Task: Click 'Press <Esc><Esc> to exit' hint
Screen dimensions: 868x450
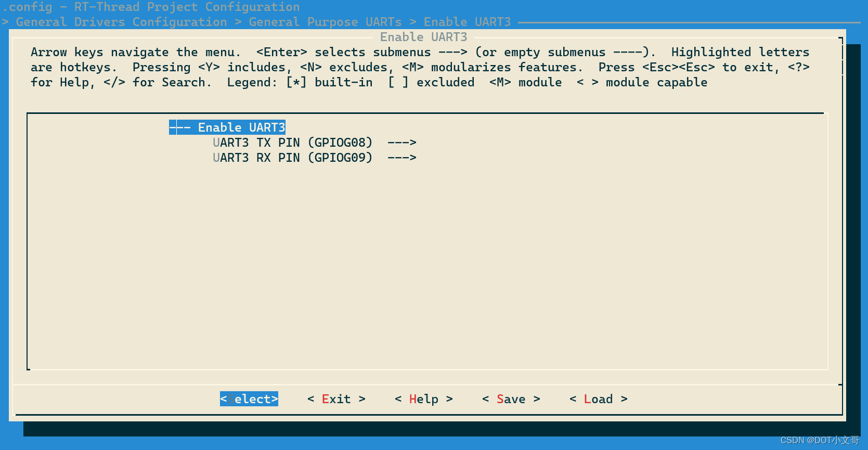Action: (689, 67)
